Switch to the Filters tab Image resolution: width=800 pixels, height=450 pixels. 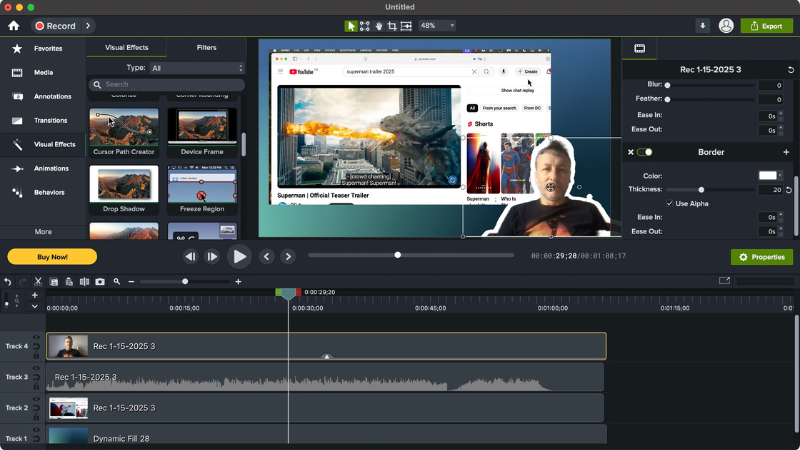[206, 47]
